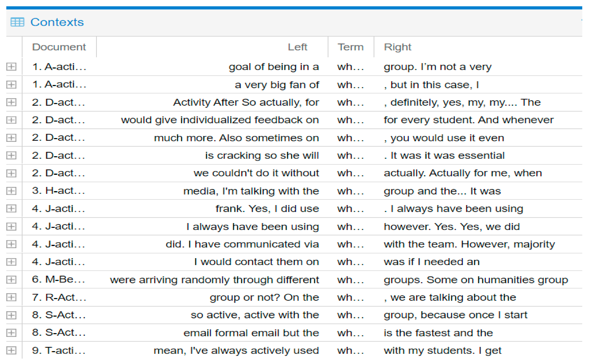Click the Term column header
The height and width of the screenshot is (364, 589).
coord(350,47)
